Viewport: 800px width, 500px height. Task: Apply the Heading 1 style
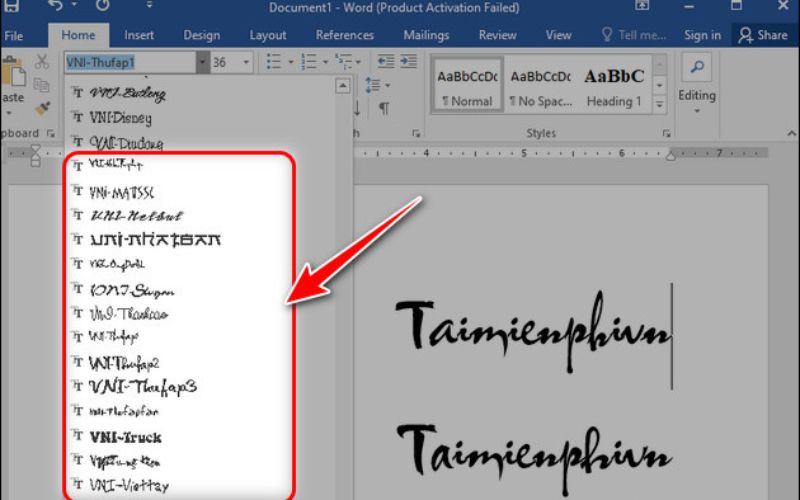point(614,84)
